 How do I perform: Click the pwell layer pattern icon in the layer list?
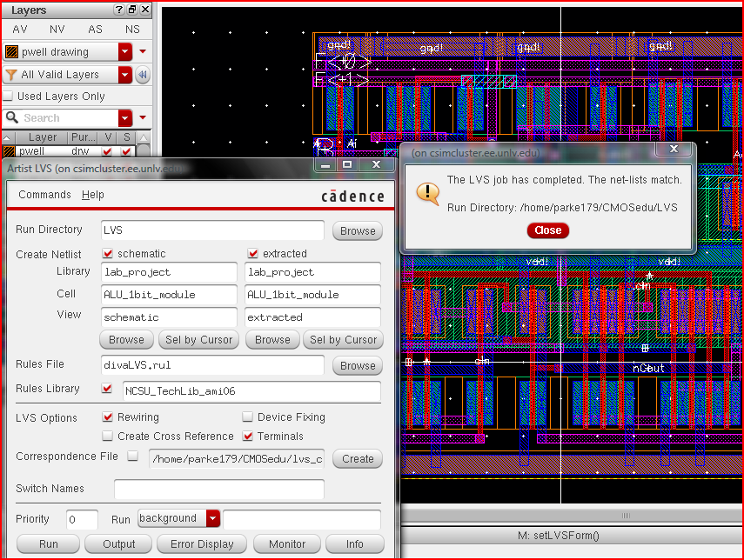(x=10, y=151)
